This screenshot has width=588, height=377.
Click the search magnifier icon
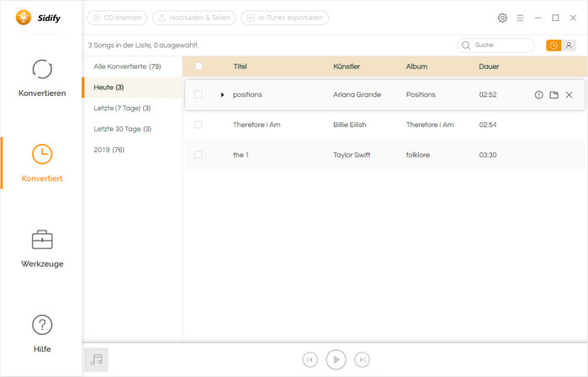point(466,45)
